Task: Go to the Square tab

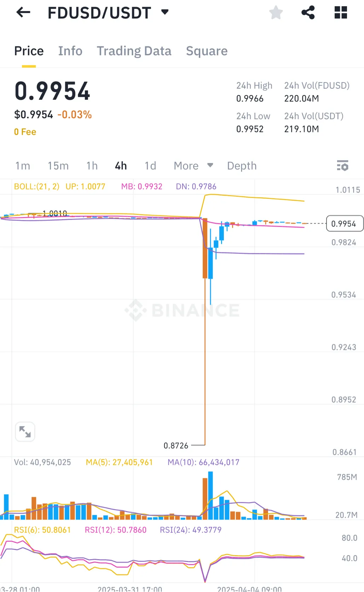Action: point(207,51)
